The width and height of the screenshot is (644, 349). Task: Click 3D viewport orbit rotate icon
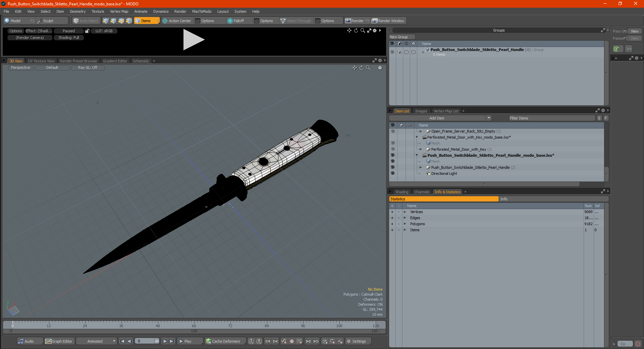361,68
